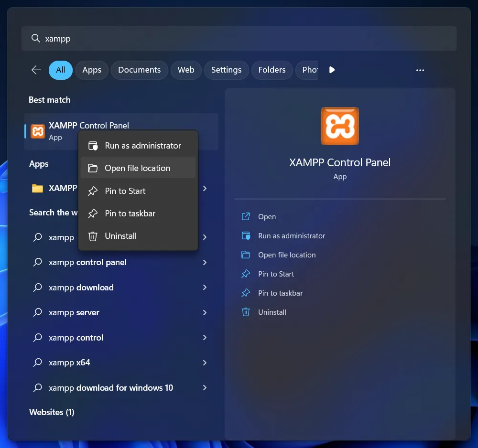This screenshot has height=448, width=478.
Task: Switch to the Web filter tab
Action: point(186,70)
